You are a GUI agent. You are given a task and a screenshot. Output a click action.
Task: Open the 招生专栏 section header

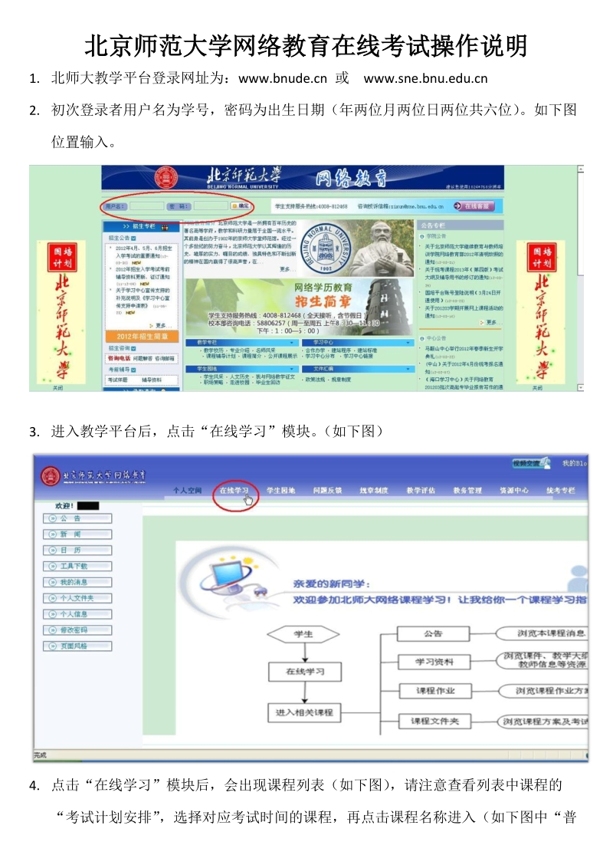click(142, 226)
